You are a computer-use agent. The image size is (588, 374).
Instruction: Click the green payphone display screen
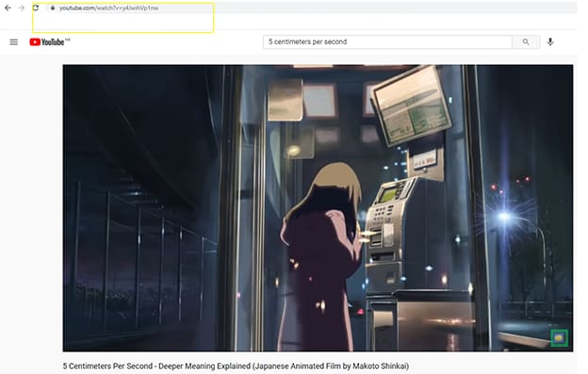(x=389, y=194)
